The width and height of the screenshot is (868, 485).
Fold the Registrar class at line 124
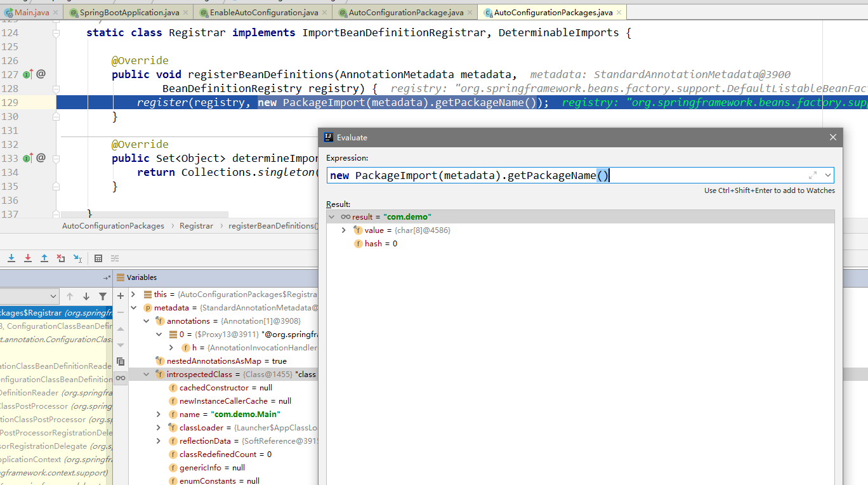pos(56,33)
